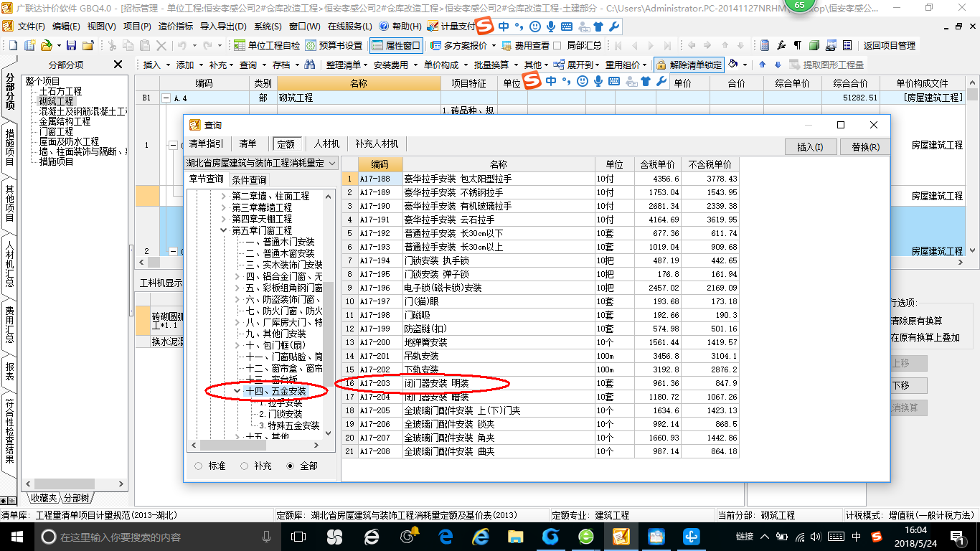Screen dimensions: 980x551
Task: Open the Internet Explorer taskbar icon
Action: click(x=481, y=536)
